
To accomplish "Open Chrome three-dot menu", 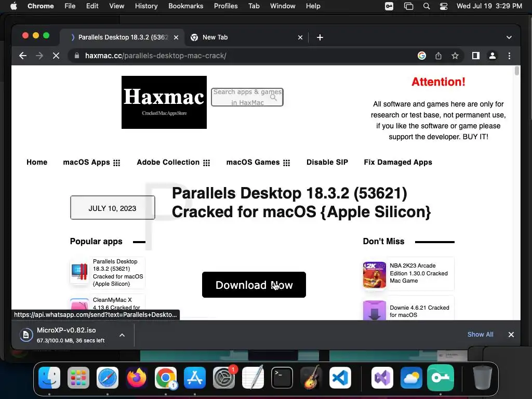I will point(509,56).
